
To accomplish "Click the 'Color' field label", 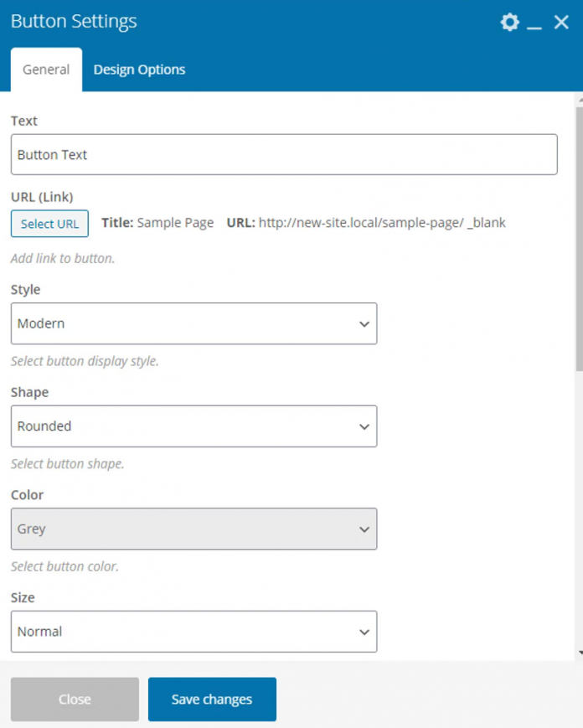I will tap(28, 495).
